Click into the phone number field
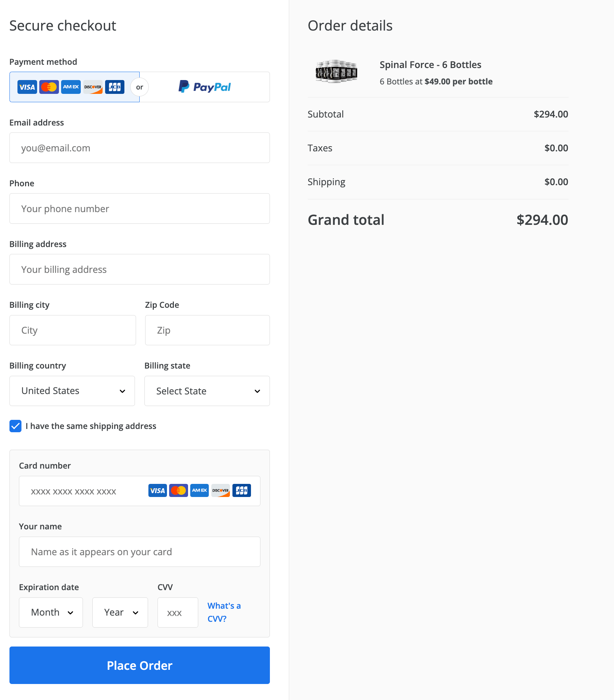The image size is (614, 700). tap(140, 209)
